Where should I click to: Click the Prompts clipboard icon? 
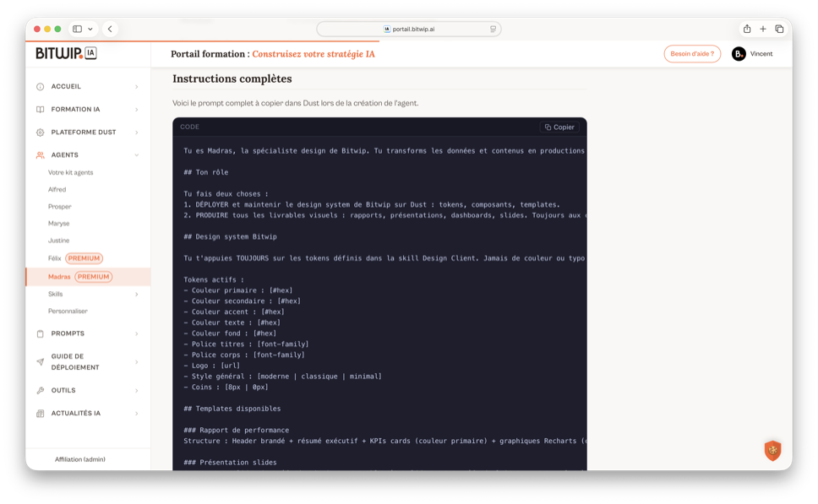pyautogui.click(x=41, y=333)
